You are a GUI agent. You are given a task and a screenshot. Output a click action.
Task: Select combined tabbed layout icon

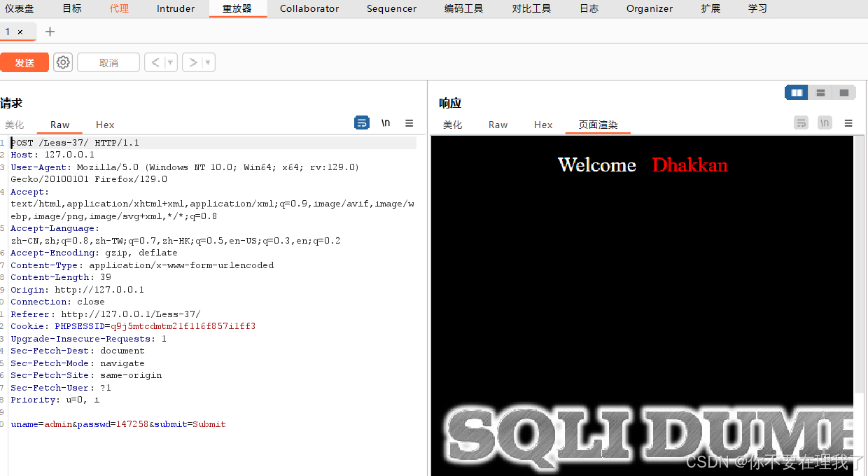(x=844, y=92)
